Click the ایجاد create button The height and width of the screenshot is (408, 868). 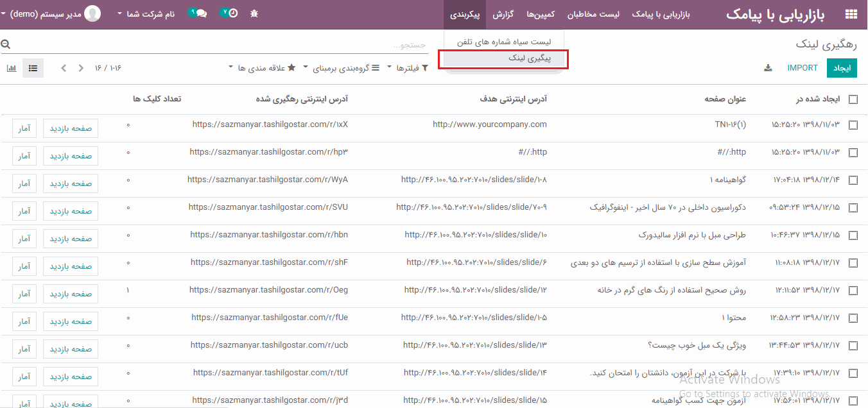(x=842, y=68)
